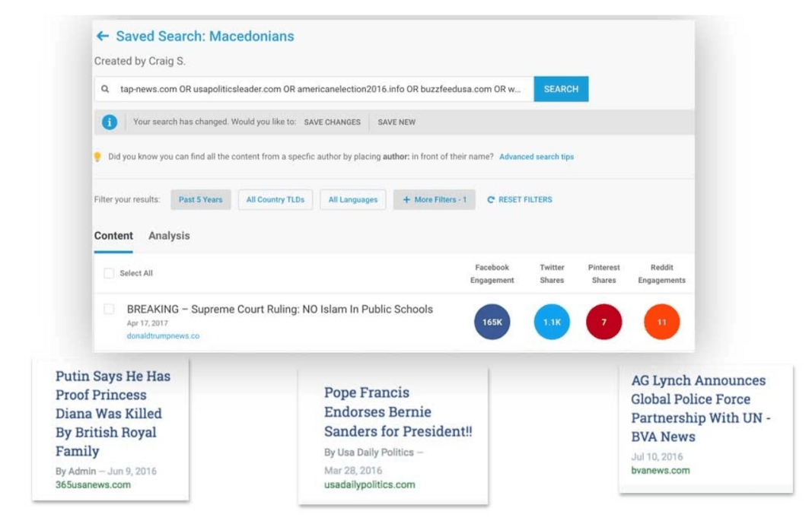812x518 pixels.
Task: Click the 165K Facebook engagement bubble
Action: [492, 322]
